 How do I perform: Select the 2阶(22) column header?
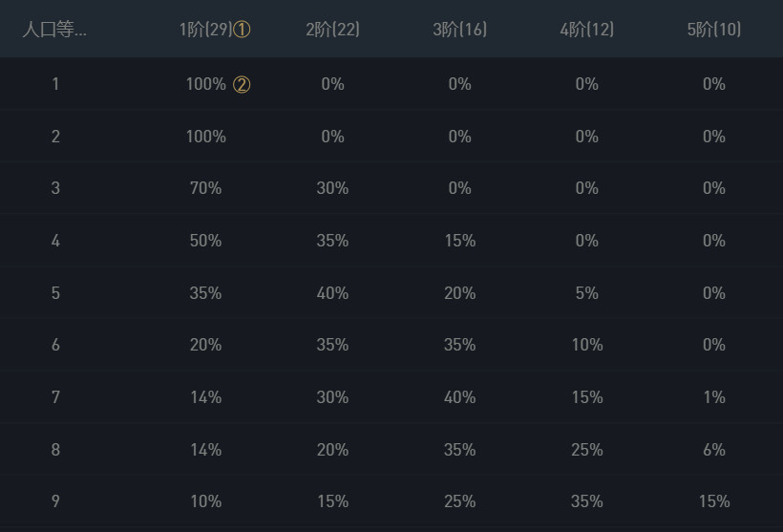(x=332, y=30)
